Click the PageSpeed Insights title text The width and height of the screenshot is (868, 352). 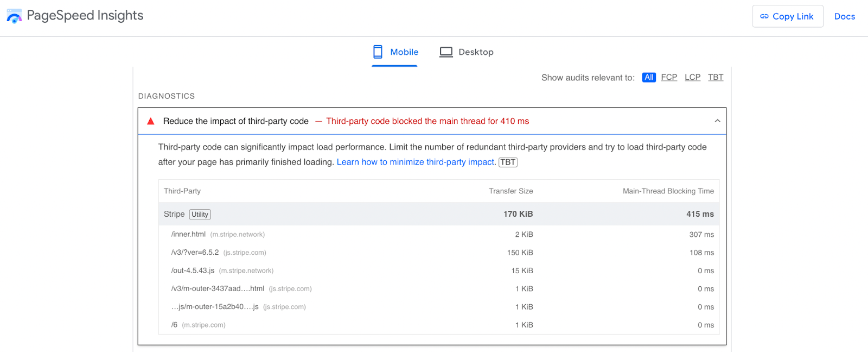click(85, 15)
